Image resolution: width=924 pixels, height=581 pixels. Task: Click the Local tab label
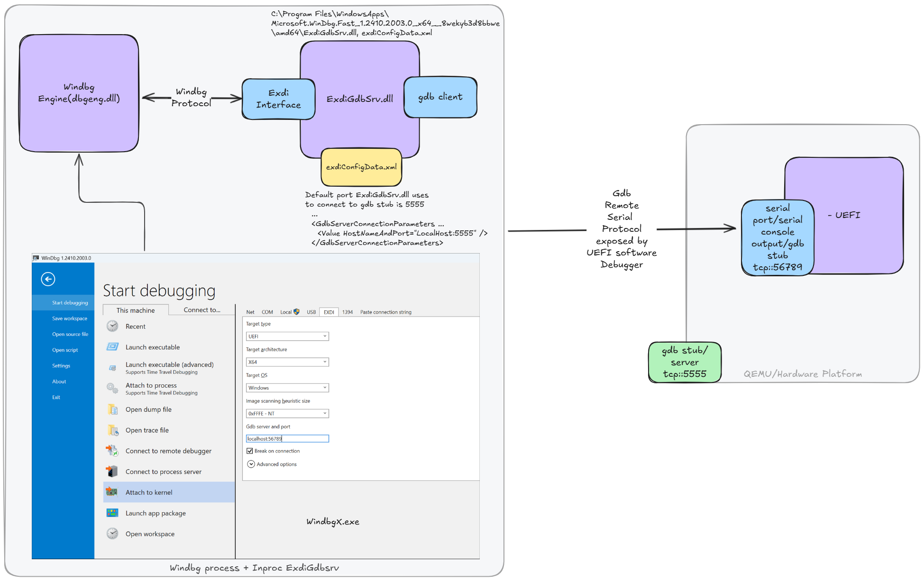click(286, 312)
